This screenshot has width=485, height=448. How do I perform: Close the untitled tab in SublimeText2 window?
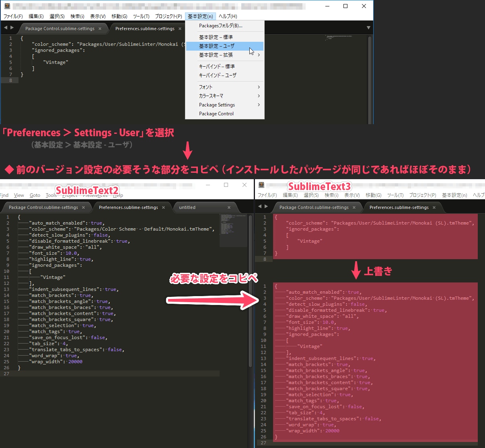pos(229,207)
